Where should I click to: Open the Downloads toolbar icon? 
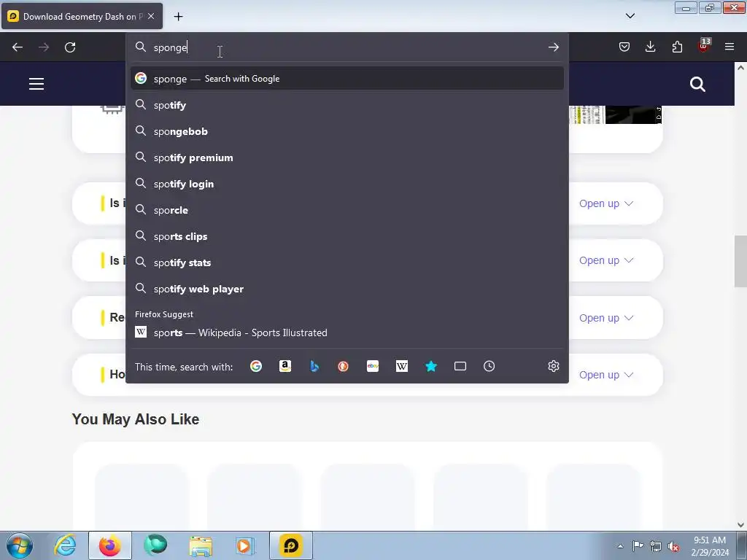coord(650,47)
